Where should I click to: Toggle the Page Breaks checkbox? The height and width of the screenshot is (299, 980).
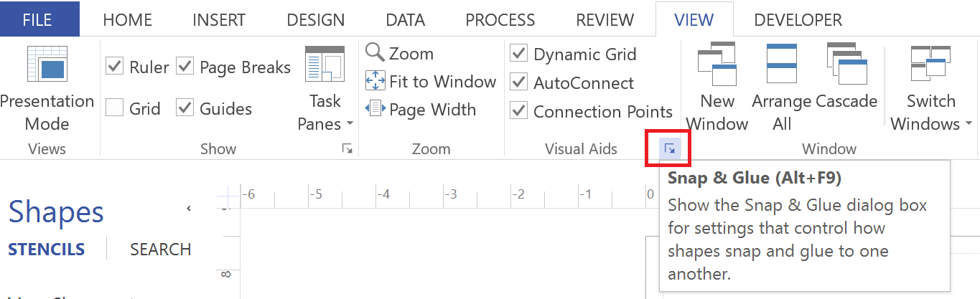(x=185, y=67)
